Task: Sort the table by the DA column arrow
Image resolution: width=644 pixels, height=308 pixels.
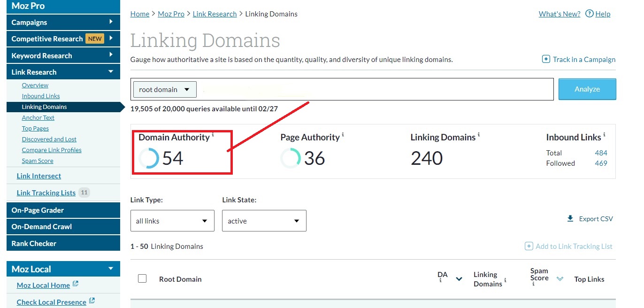Action: [459, 279]
